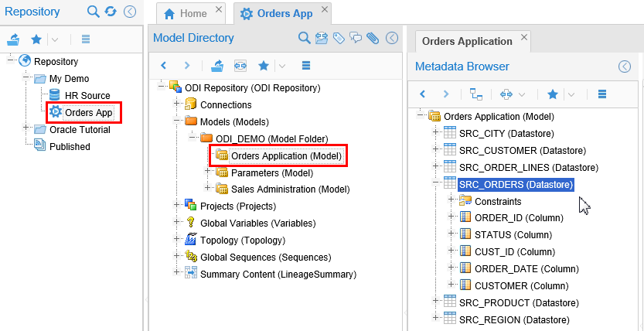Open the hamburger menu in the Model Directory toolbar
This screenshot has height=331, width=644.
coord(306,65)
